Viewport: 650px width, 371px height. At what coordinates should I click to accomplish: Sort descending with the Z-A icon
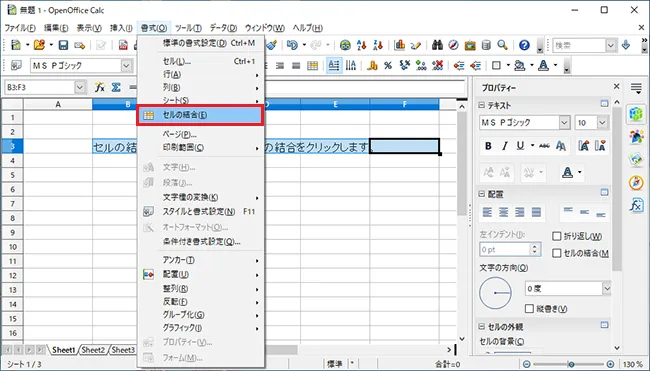click(378, 45)
